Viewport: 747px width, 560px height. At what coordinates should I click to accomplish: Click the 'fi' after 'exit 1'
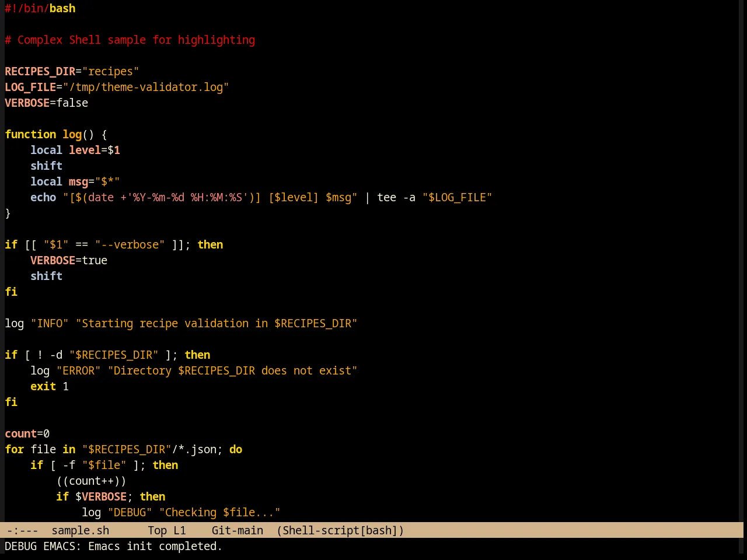pyautogui.click(x=11, y=402)
